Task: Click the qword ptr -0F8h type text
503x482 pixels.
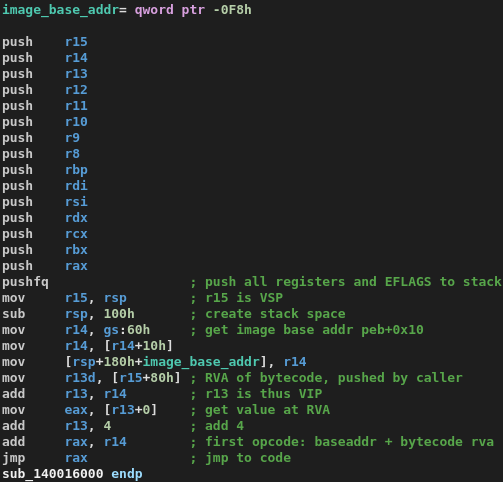Action: click(193, 10)
